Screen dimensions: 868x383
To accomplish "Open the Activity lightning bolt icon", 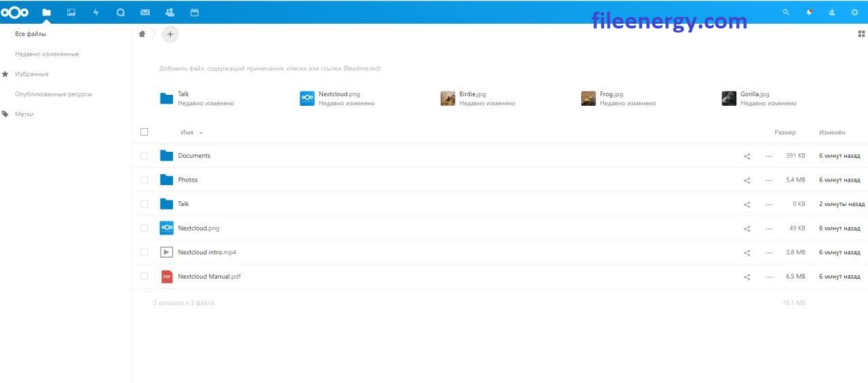I will pos(96,12).
